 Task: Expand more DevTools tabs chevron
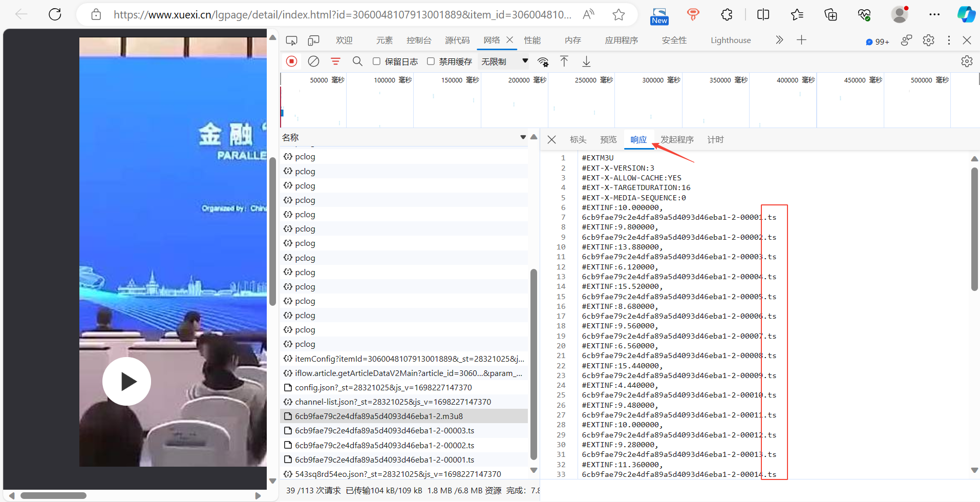point(779,40)
